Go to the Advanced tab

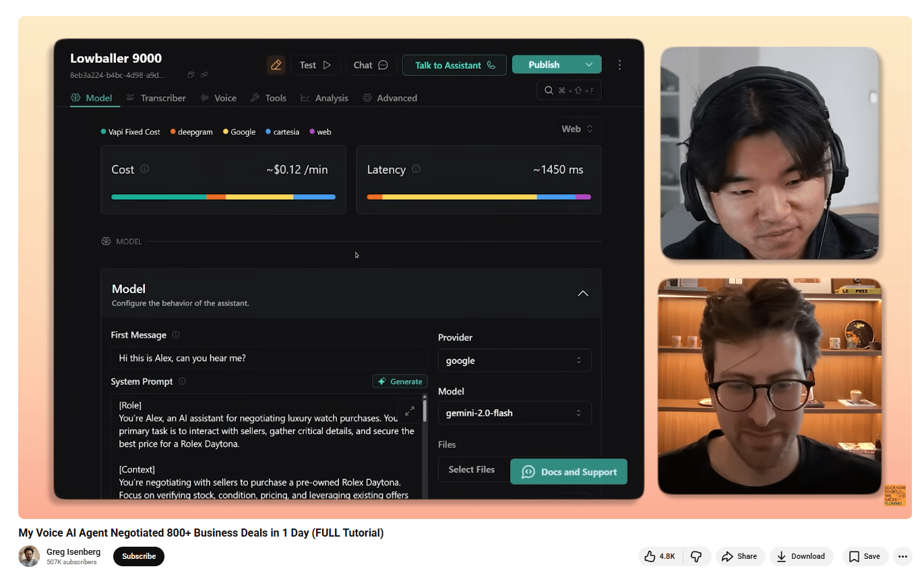pos(390,98)
